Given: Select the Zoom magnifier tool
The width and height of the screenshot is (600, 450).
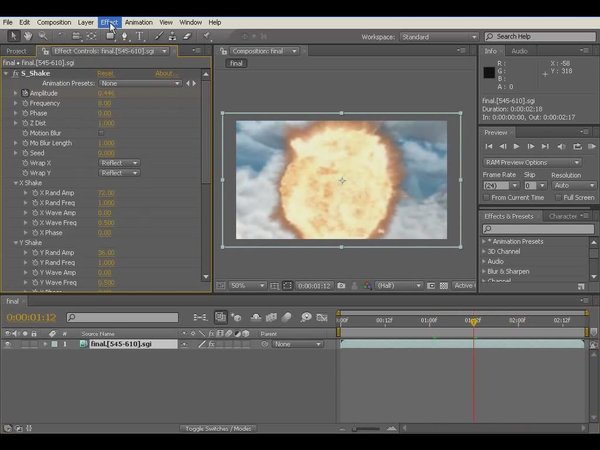Looking at the screenshot, I should (x=42, y=36).
